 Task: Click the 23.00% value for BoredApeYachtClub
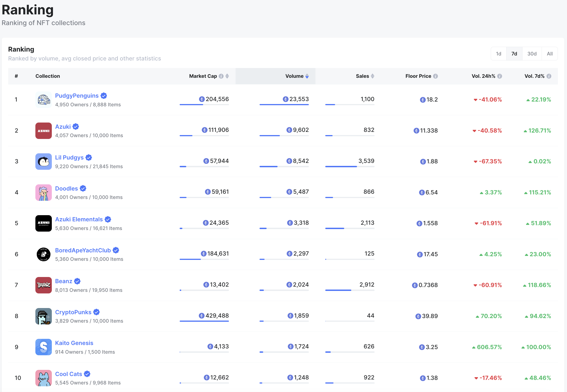coord(540,254)
